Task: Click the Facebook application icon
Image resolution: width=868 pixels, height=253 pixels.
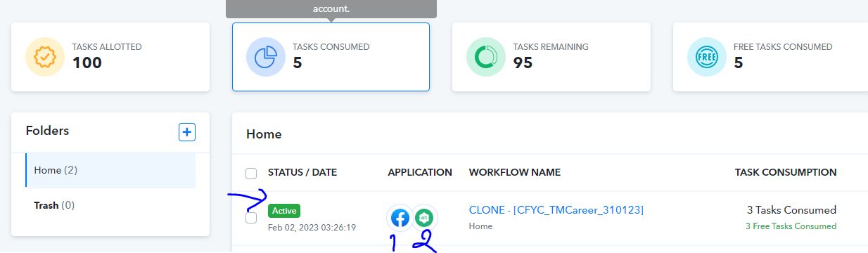Action: tap(400, 218)
